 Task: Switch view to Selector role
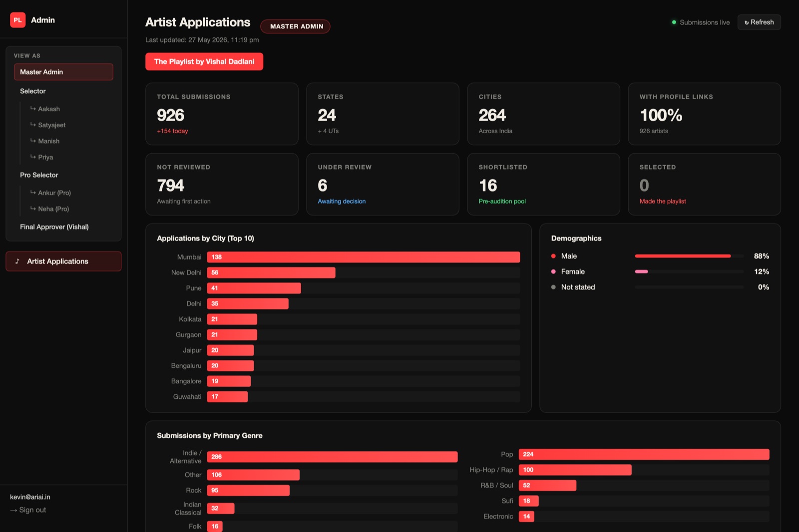pyautogui.click(x=33, y=91)
